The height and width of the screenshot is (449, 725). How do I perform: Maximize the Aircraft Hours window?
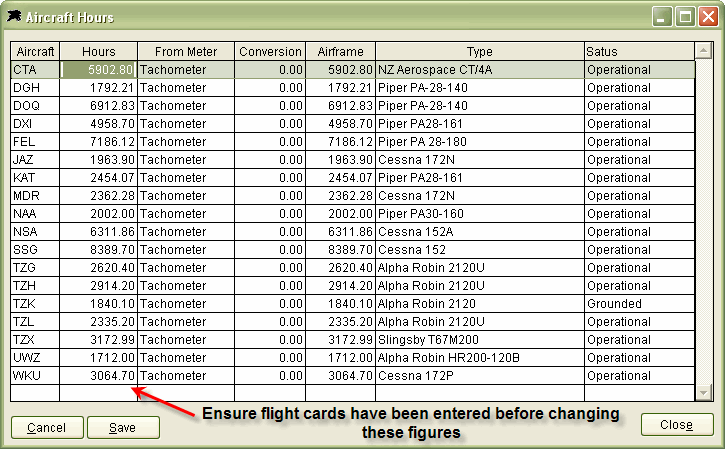point(685,17)
